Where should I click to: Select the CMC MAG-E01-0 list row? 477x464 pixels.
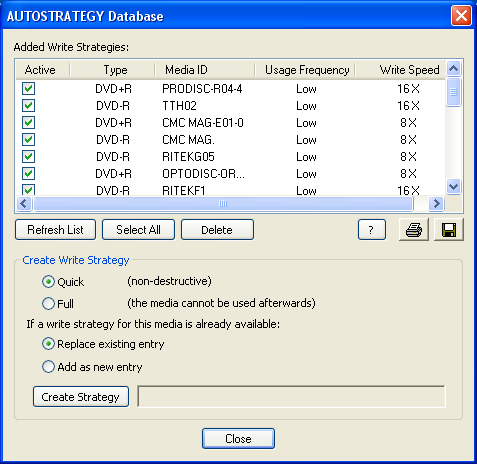[230, 123]
